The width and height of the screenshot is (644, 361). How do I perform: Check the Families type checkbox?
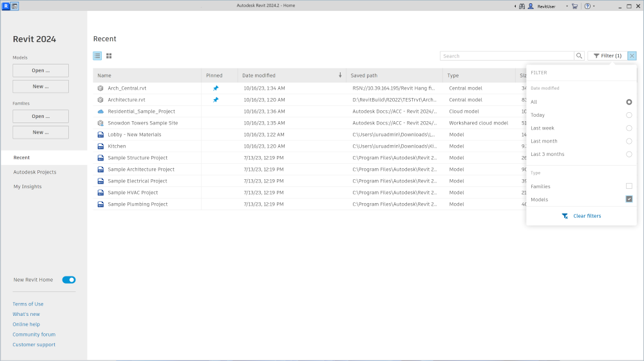629,186
